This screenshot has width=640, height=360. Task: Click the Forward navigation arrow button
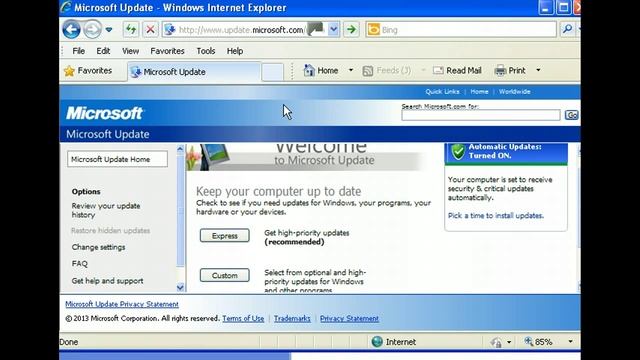[92, 29]
